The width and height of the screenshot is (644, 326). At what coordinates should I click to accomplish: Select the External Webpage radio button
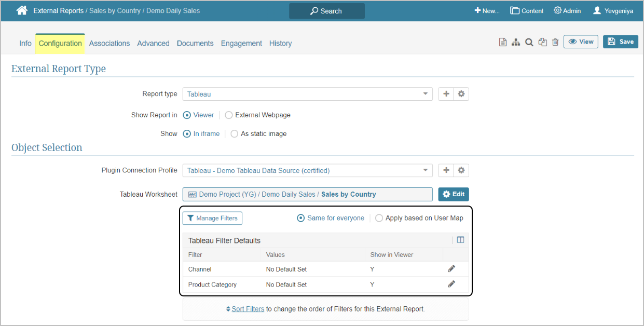tap(229, 115)
